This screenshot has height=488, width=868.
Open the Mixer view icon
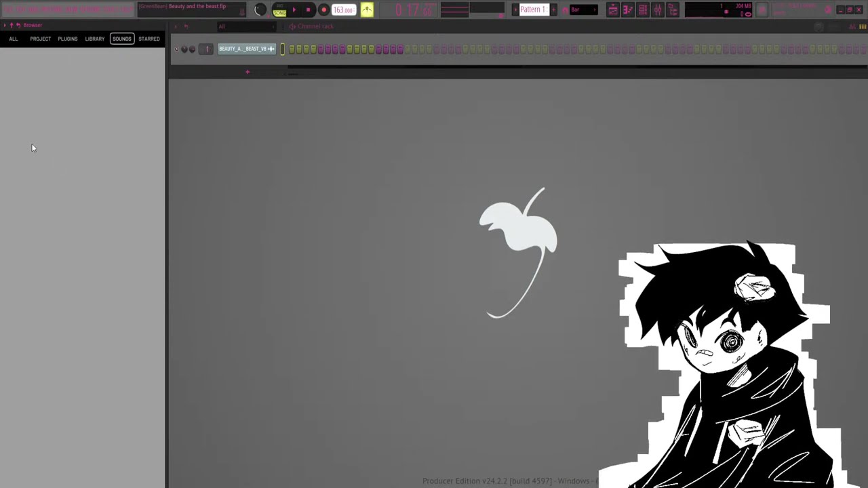click(x=658, y=9)
